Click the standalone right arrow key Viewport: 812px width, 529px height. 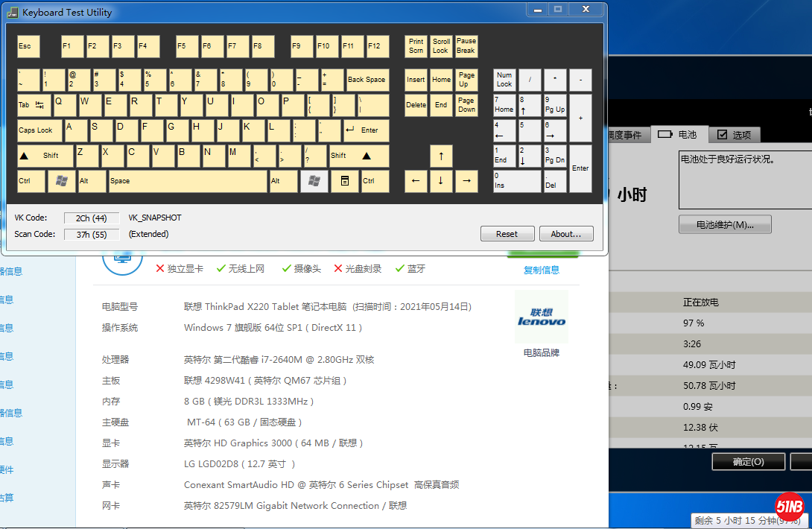click(x=466, y=181)
